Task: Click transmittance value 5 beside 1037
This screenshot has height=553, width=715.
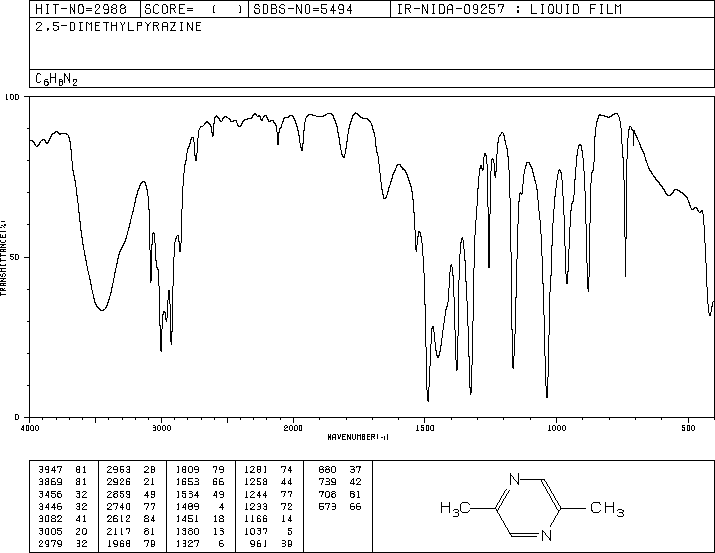Action: coord(290,532)
